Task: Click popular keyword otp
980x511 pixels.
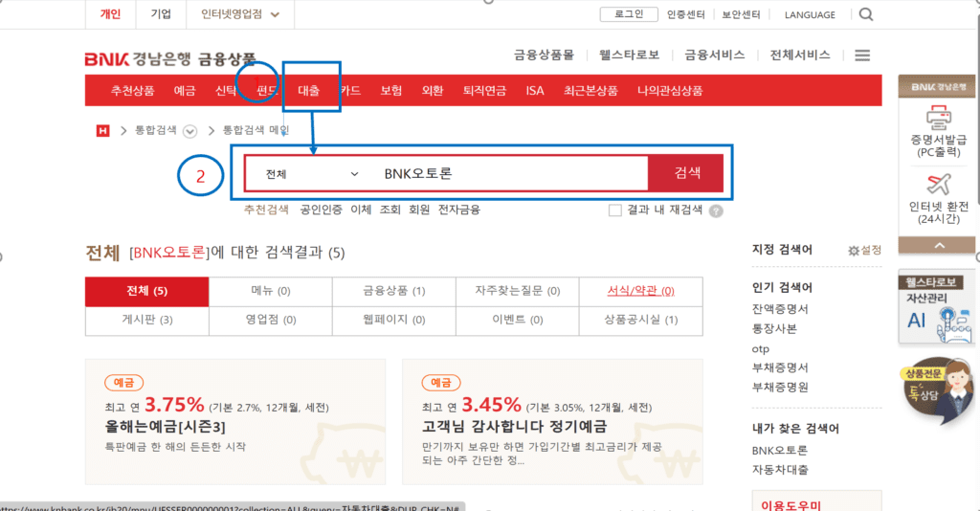Action: coord(761,348)
